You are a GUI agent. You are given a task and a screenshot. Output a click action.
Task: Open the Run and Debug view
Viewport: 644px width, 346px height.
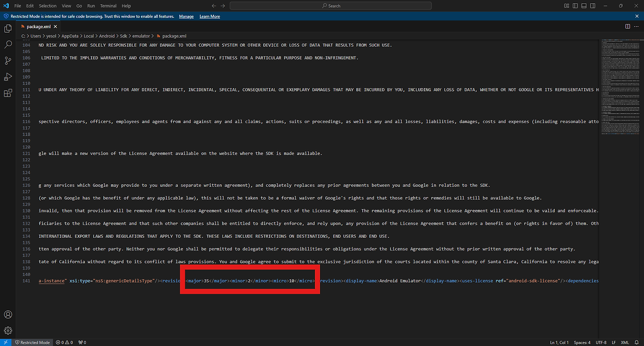[8, 77]
